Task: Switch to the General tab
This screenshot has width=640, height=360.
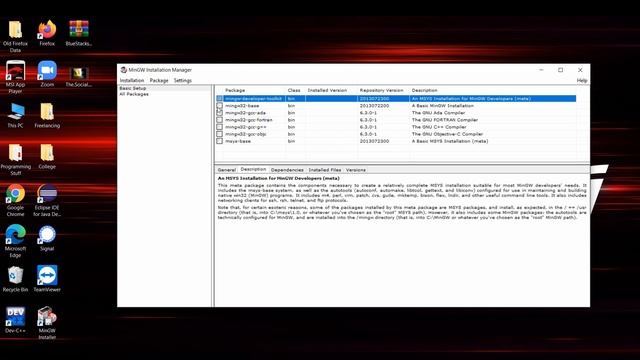Action: coord(227,170)
